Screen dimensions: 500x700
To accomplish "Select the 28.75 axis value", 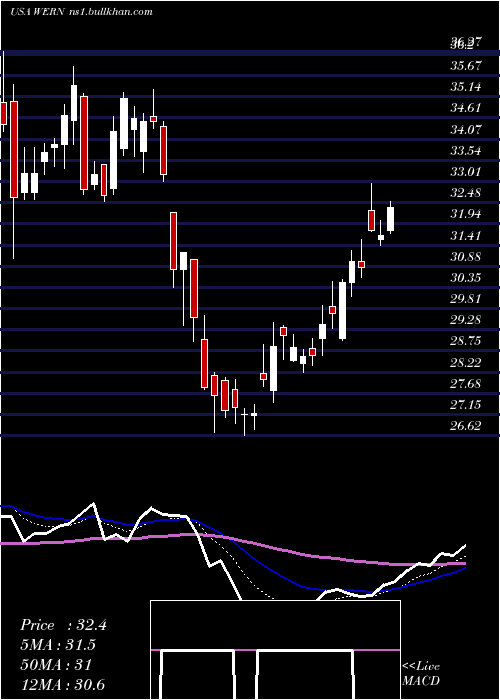I will coord(466,341).
